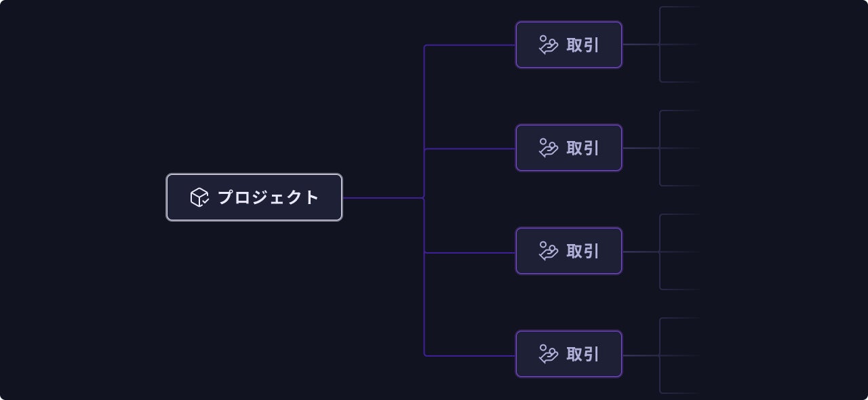Image resolution: width=868 pixels, height=400 pixels.
Task: Select the third 取引 label from the top
Action: click(583, 251)
